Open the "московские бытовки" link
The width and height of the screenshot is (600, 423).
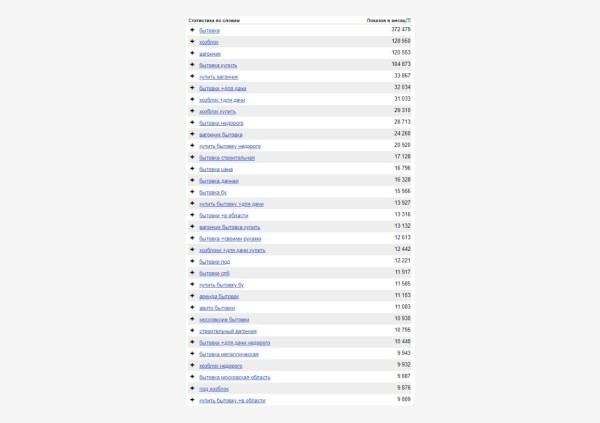(x=223, y=319)
